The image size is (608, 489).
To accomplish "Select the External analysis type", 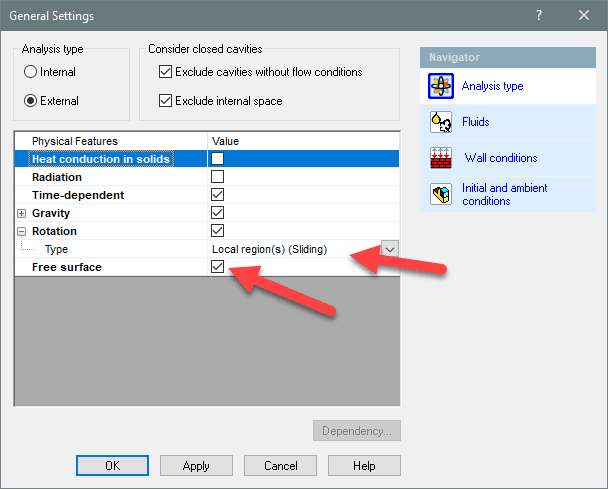I will tap(31, 101).
